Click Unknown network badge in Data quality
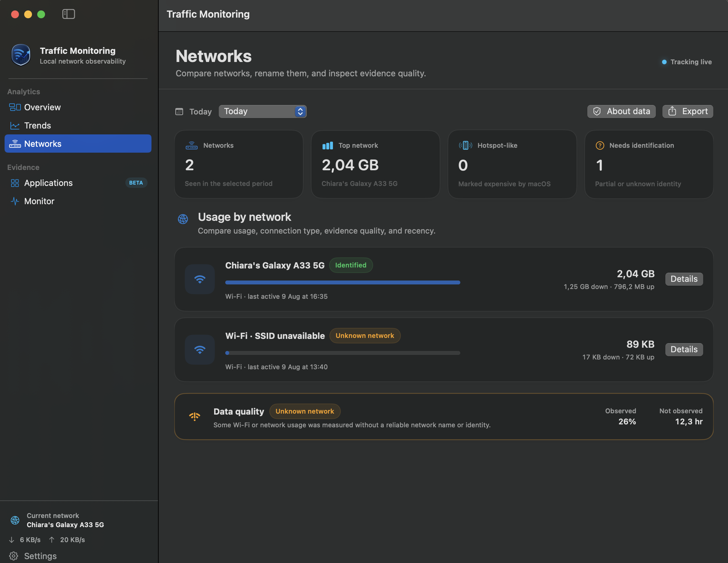The height and width of the screenshot is (563, 728). tap(305, 411)
